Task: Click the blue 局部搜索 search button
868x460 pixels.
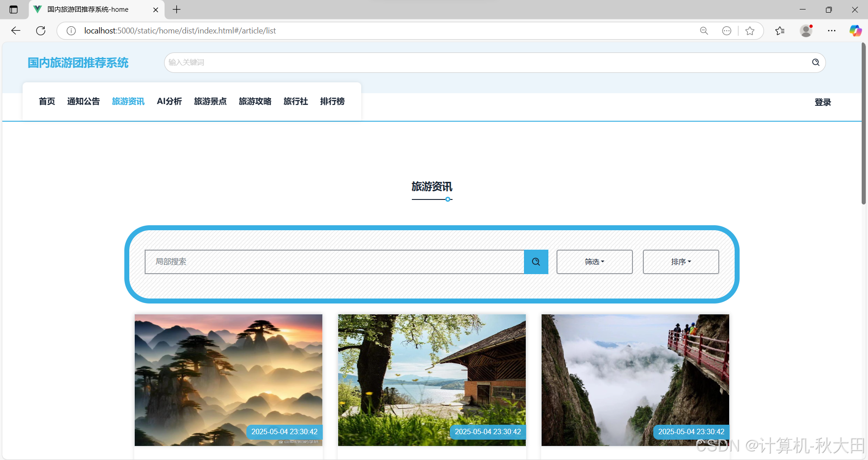Action: click(536, 262)
